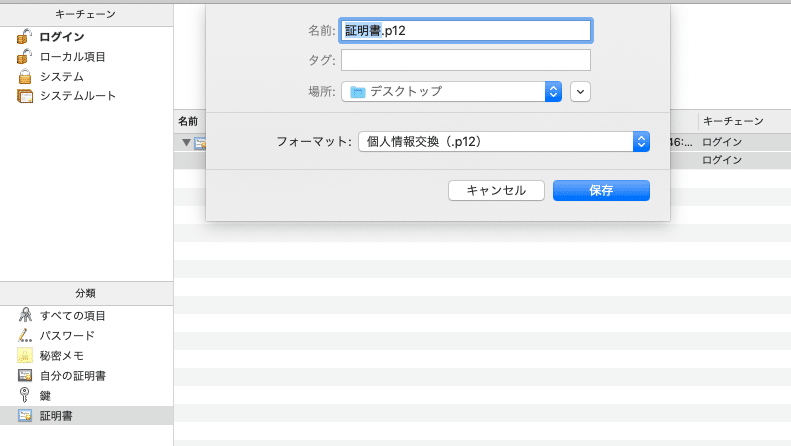Show パスワード category

click(x=86, y=336)
